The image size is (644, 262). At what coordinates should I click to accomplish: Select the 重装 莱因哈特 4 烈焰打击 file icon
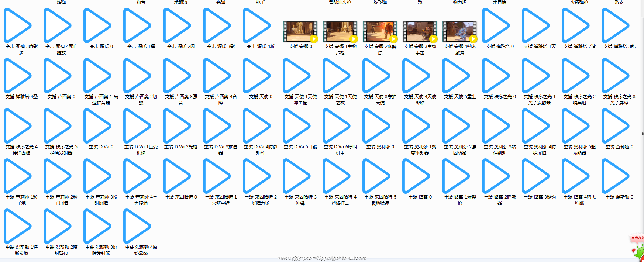pos(337,176)
